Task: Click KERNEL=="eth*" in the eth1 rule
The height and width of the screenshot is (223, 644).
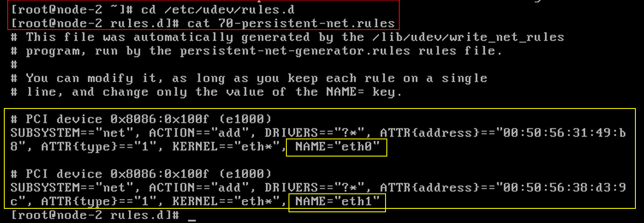Action: point(226,202)
